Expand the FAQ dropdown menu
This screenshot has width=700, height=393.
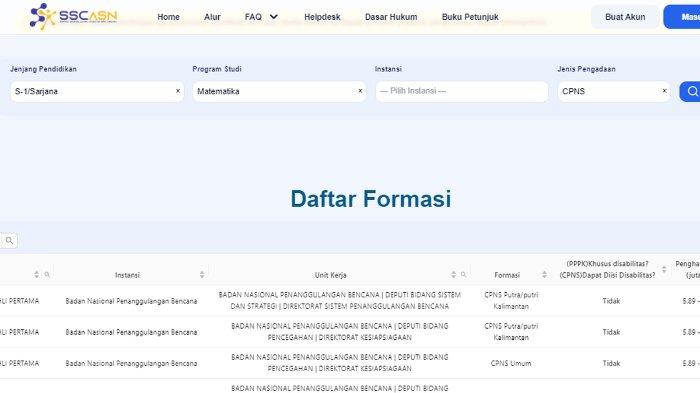(x=261, y=17)
